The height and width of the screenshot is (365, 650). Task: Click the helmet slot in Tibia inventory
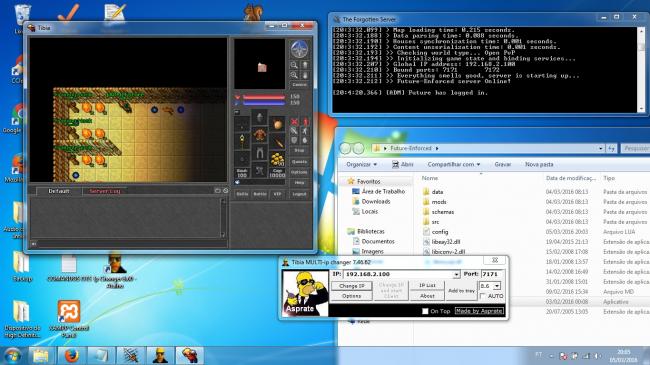click(x=260, y=117)
